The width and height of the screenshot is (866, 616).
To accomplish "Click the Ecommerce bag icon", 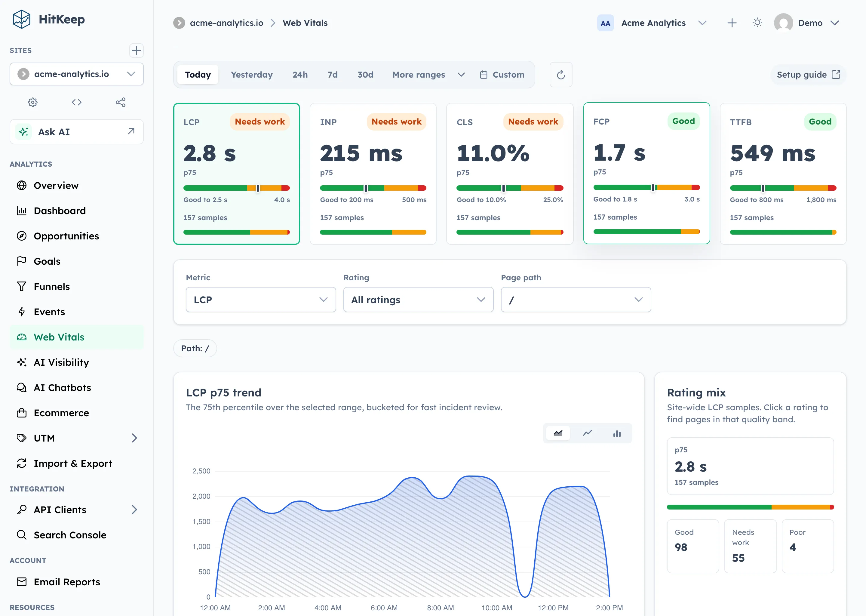I will tap(22, 413).
